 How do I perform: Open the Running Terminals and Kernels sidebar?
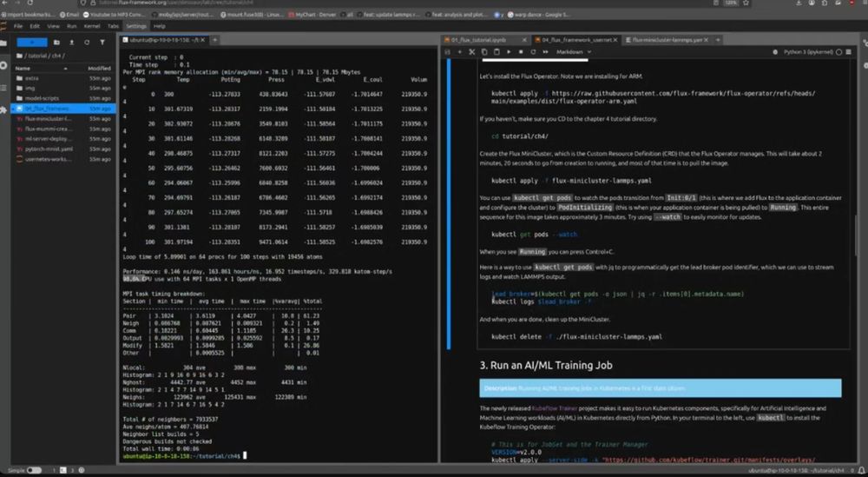3,65
